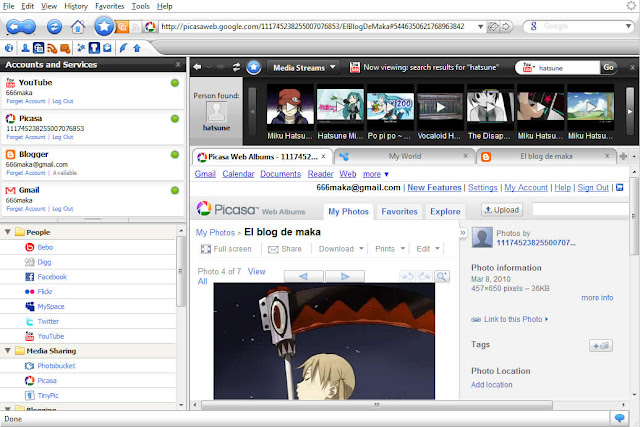Select Facebook in People list
This screenshot has width=640, height=427.
click(x=52, y=277)
